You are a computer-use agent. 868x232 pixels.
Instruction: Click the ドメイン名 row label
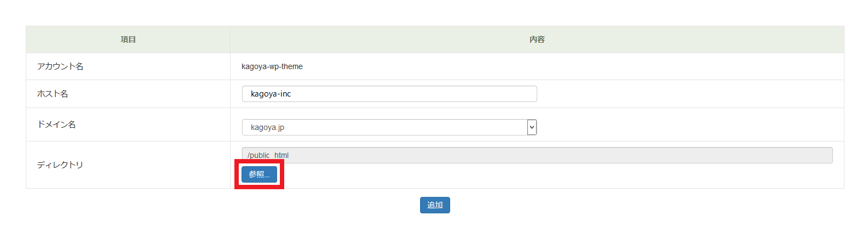coord(56,125)
